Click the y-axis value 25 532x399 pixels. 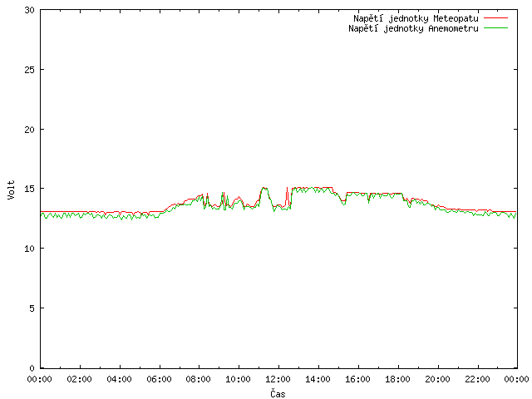point(30,70)
